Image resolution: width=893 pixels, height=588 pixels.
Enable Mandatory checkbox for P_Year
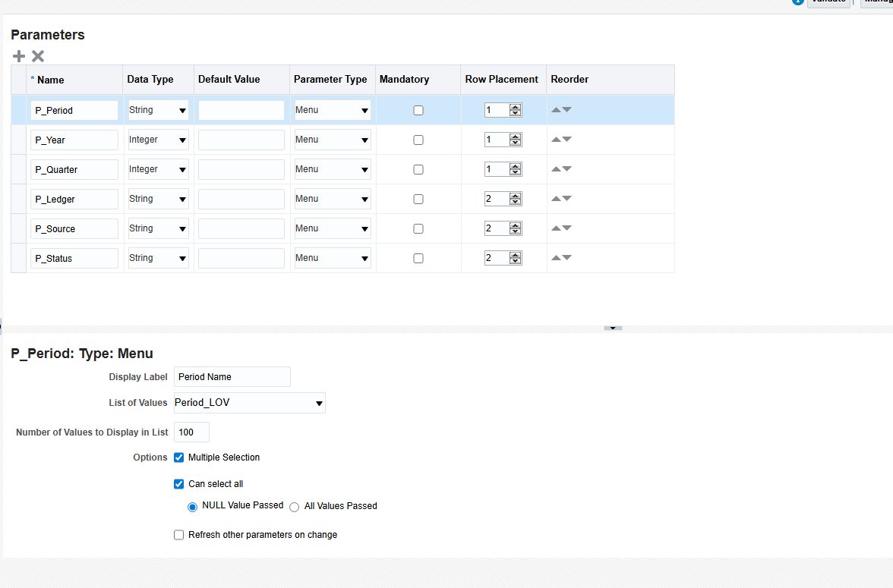pos(418,140)
